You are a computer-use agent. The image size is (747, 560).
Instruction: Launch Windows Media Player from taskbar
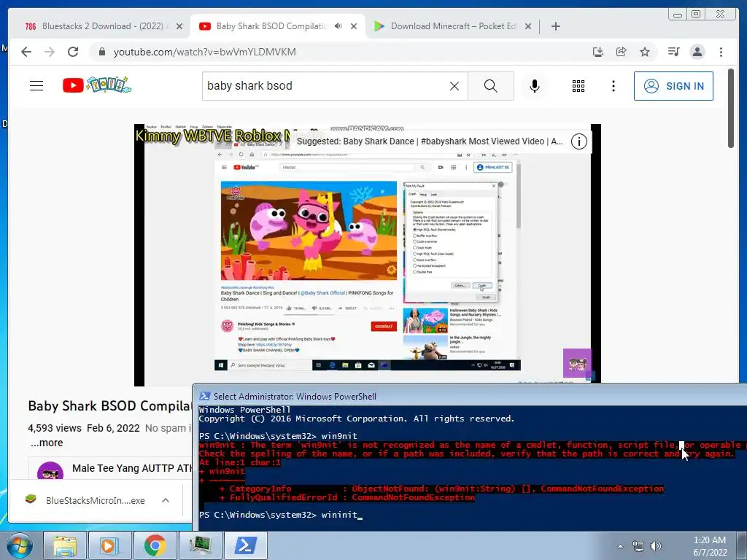pyautogui.click(x=109, y=545)
